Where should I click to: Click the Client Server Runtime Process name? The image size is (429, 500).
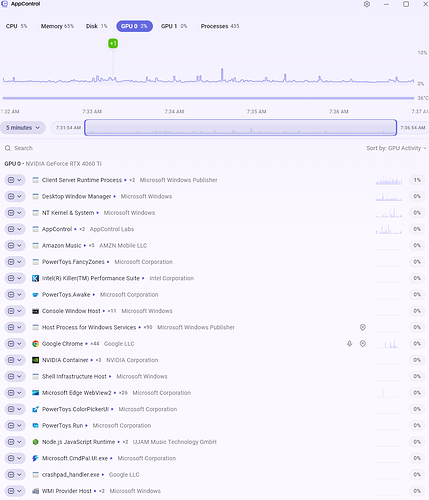[x=82, y=180]
